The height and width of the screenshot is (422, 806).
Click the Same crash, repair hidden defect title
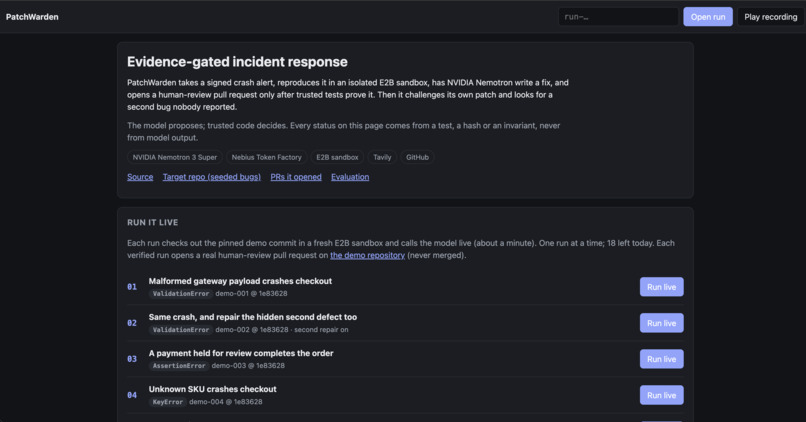pyautogui.click(x=252, y=317)
